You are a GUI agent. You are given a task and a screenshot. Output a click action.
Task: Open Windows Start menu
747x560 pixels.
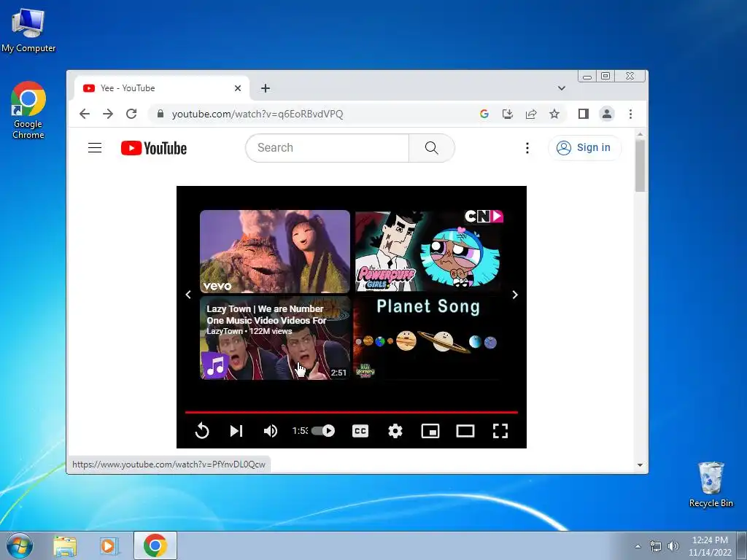(20, 545)
